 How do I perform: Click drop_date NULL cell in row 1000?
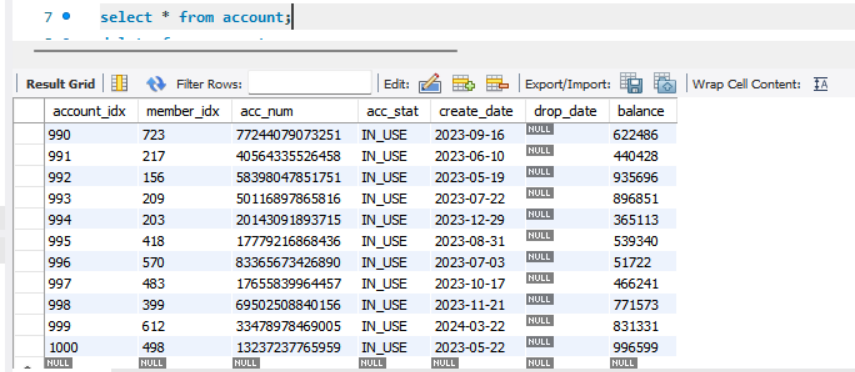coord(567,347)
